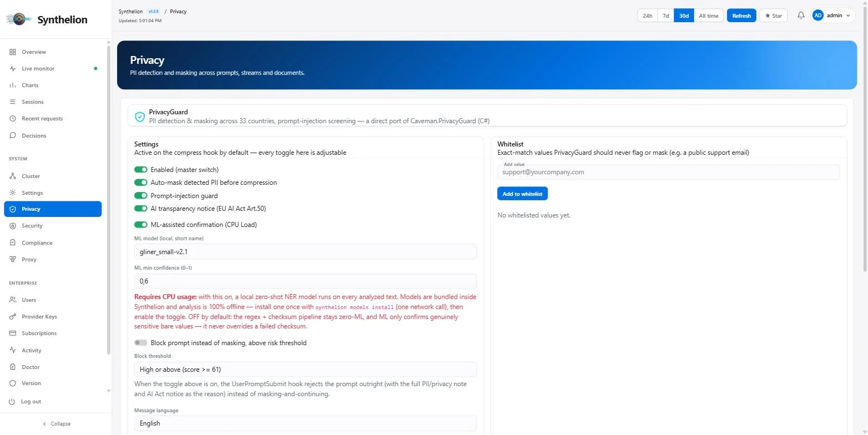Click the Synthelion logo image

tap(19, 19)
